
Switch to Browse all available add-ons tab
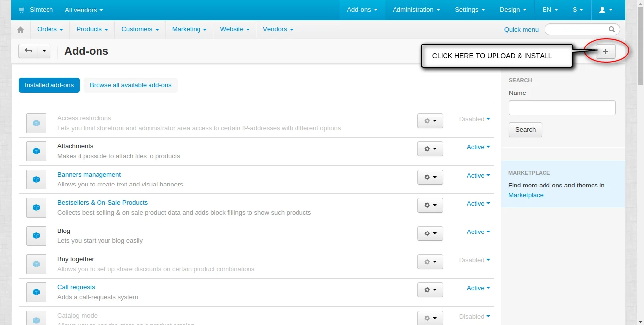(130, 85)
